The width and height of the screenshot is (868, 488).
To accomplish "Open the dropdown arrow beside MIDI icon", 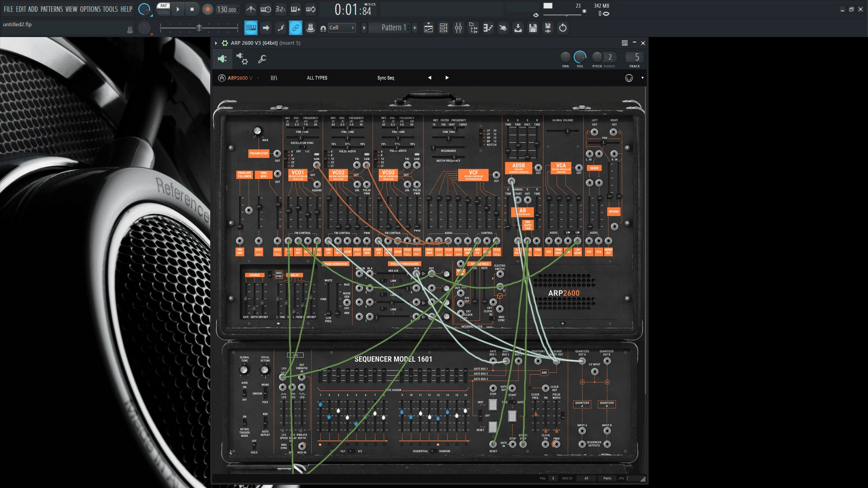I will click(642, 78).
